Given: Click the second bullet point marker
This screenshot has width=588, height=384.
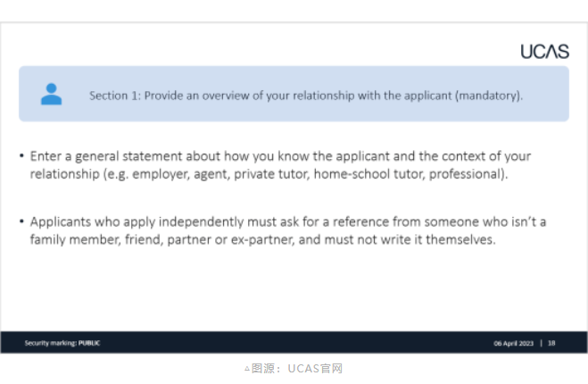Looking at the screenshot, I should 21,221.
